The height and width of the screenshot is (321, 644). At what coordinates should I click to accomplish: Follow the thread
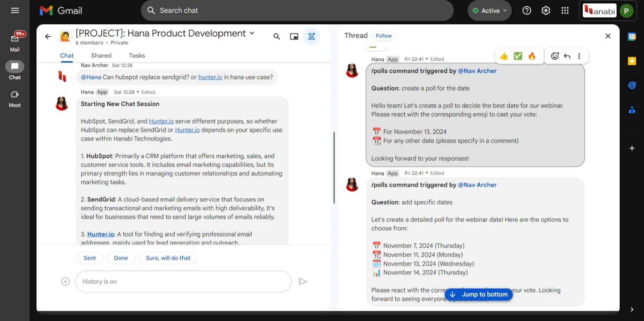click(x=383, y=36)
